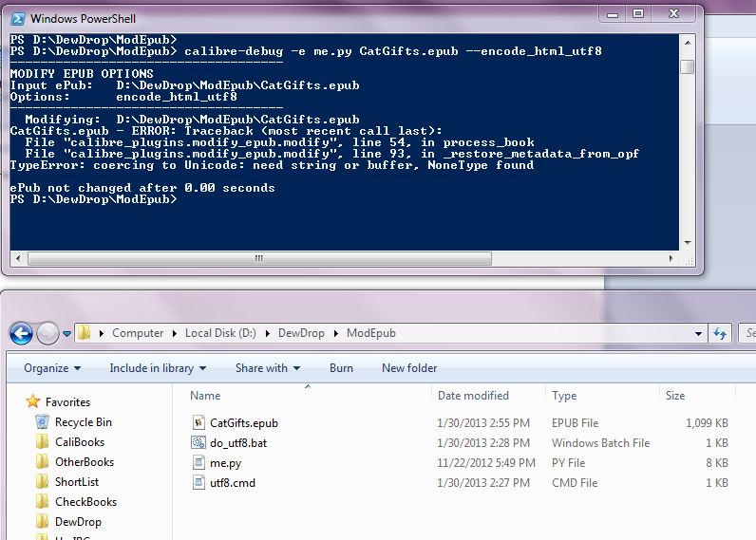Click the 1,099 KB size cell

point(707,423)
